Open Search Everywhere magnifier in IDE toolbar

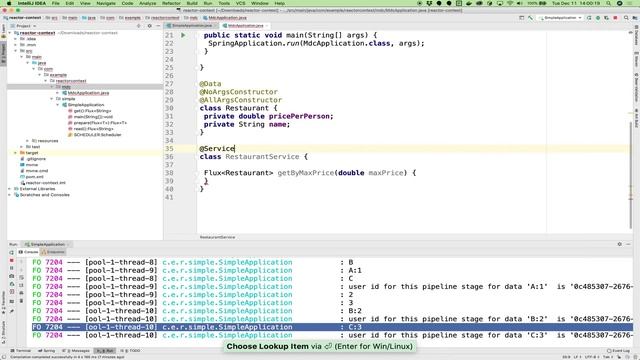626,18
